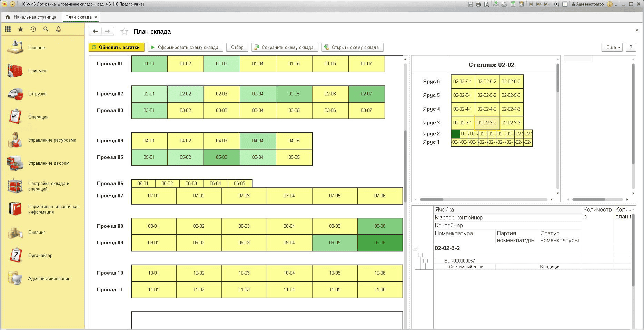
Task: Collapse the EUR000000057 container node
Action: pyautogui.click(x=425, y=261)
